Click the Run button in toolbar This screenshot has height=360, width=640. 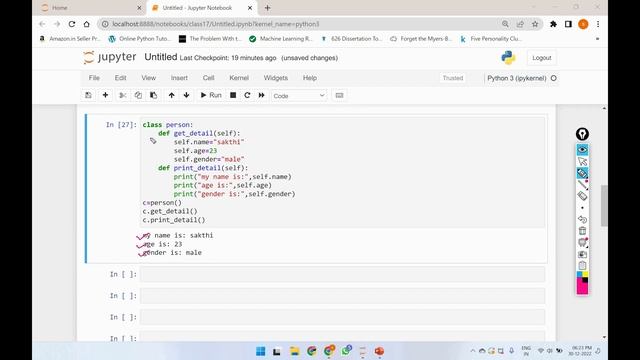pos(211,95)
